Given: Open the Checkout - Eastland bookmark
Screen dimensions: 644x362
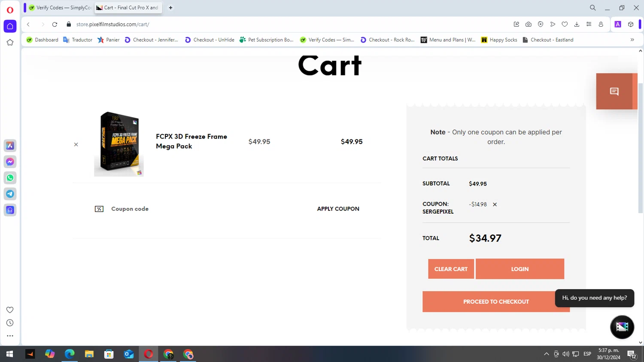Looking at the screenshot, I should pos(548,40).
